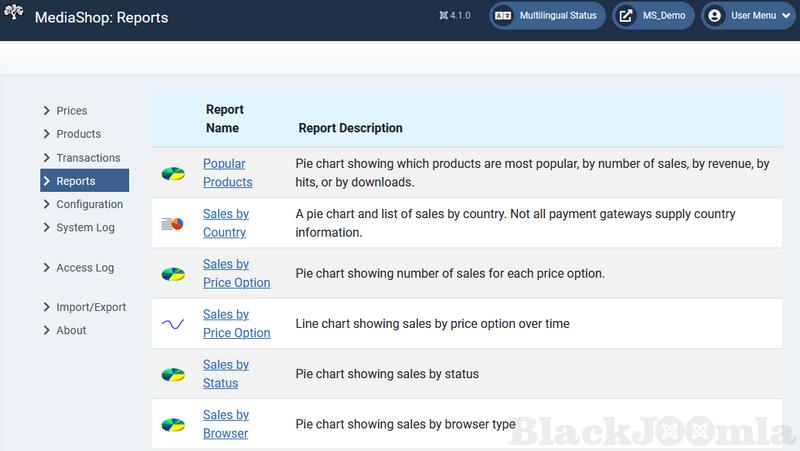
Task: Expand the Prices sidebar section
Action: pos(71,111)
